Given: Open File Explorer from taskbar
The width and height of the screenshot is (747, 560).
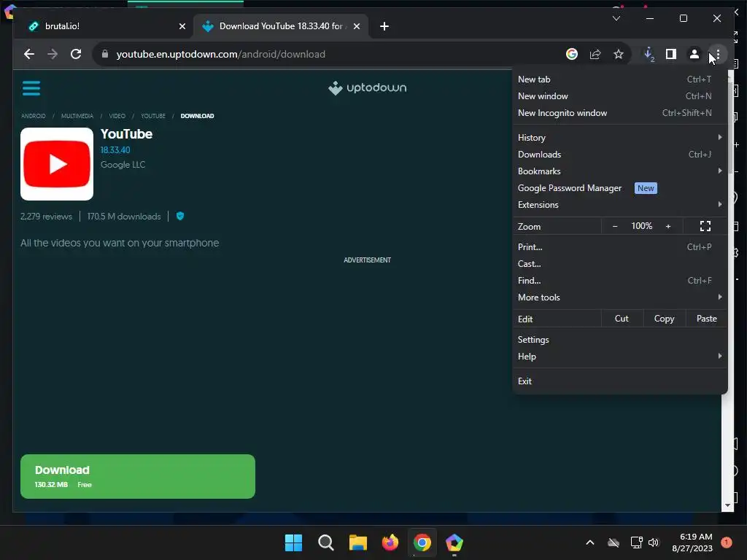Looking at the screenshot, I should coord(357,542).
